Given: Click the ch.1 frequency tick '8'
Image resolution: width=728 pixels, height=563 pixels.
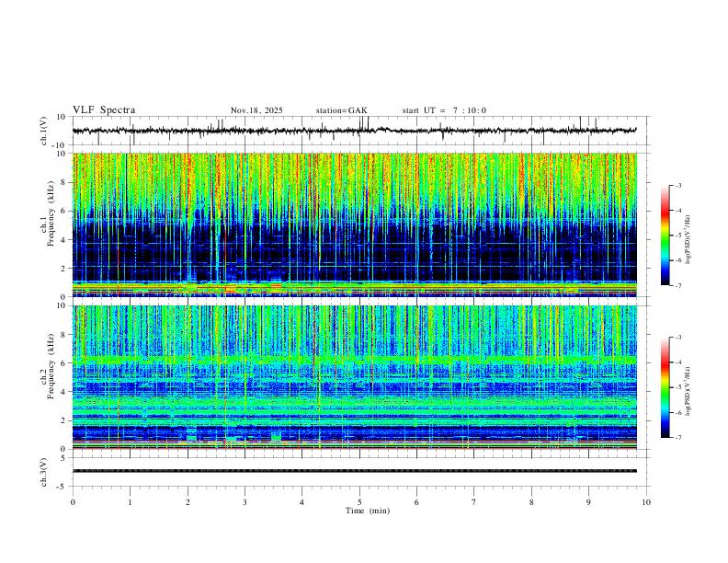Looking at the screenshot, I should [63, 182].
